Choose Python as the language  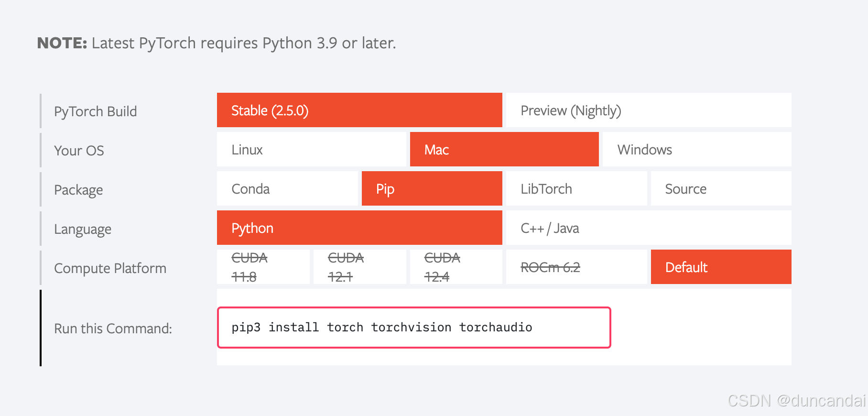tap(359, 228)
